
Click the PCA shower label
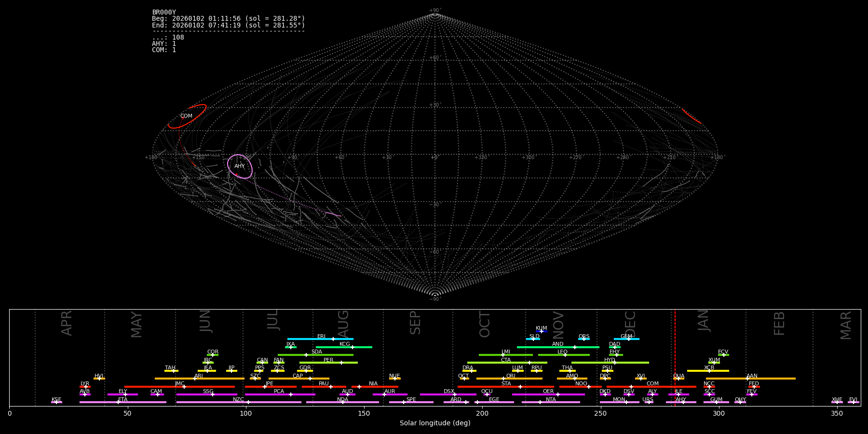[279, 392]
